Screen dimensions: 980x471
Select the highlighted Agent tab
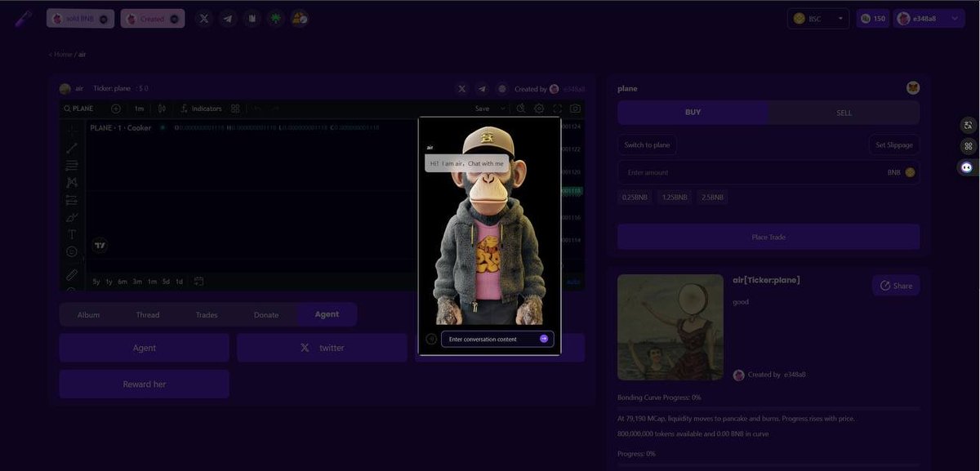[327, 314]
